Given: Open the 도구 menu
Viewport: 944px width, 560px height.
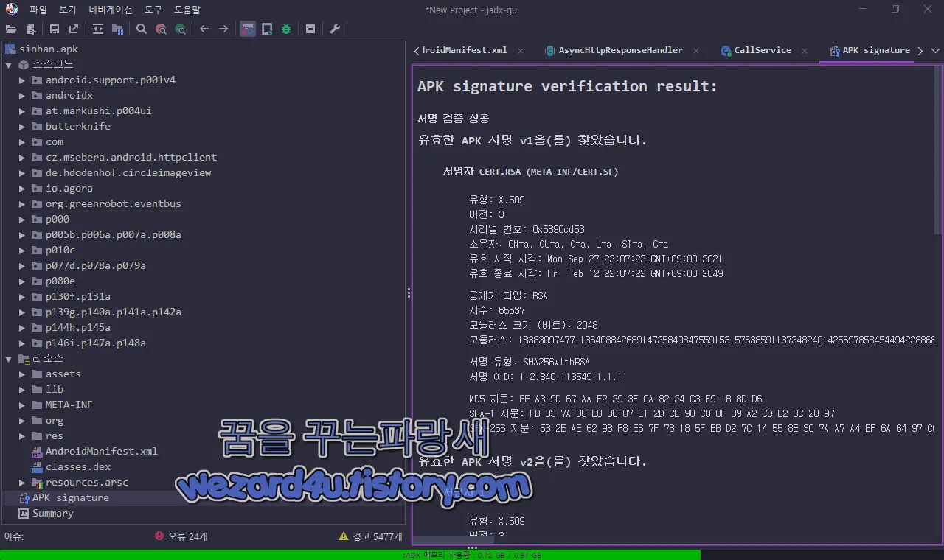Looking at the screenshot, I should [153, 10].
